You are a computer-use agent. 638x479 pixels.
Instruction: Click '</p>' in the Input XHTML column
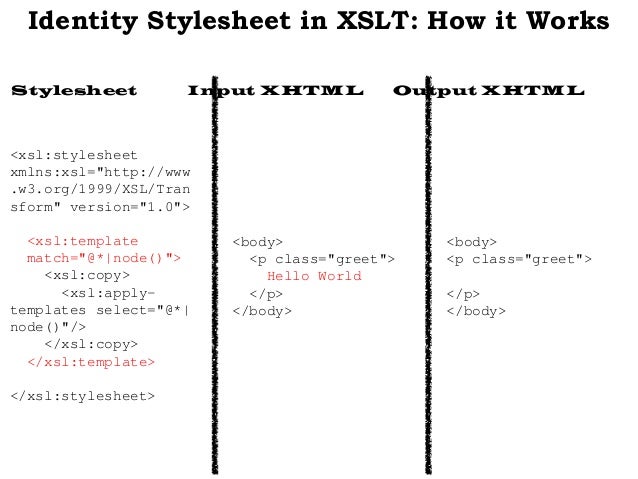(x=266, y=294)
